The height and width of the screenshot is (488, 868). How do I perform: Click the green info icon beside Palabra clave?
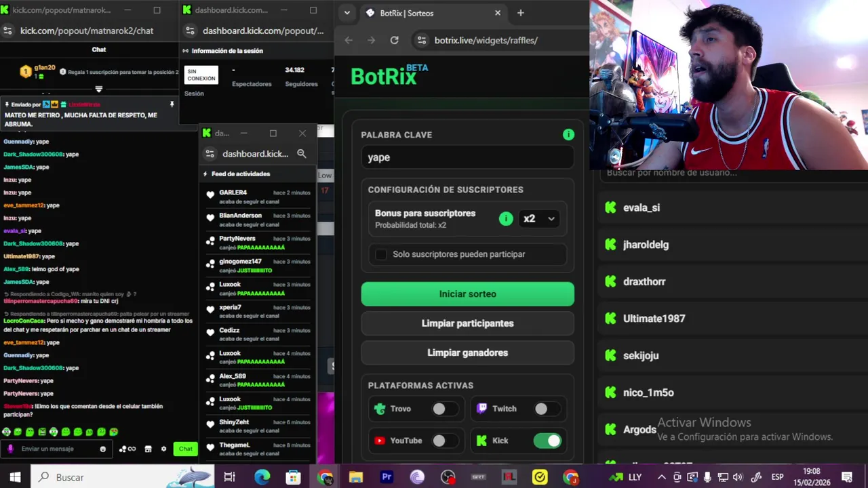[x=568, y=135]
